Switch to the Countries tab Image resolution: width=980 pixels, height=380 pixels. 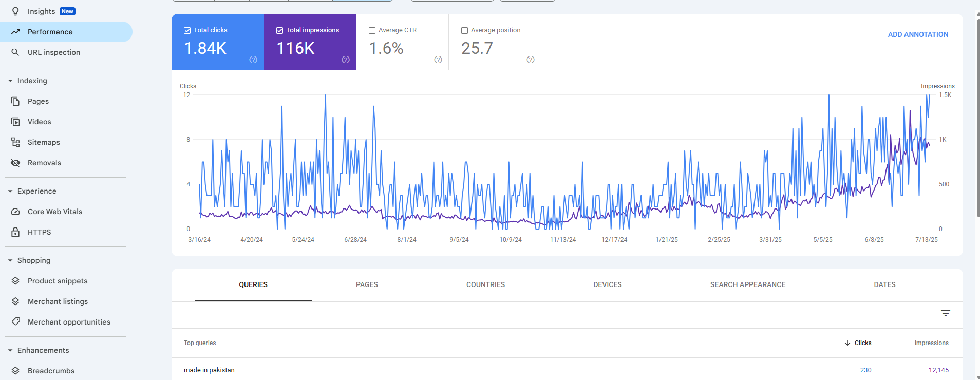click(x=485, y=284)
